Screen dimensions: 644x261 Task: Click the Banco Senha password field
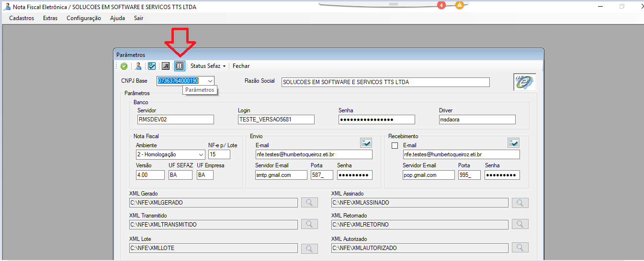click(377, 120)
